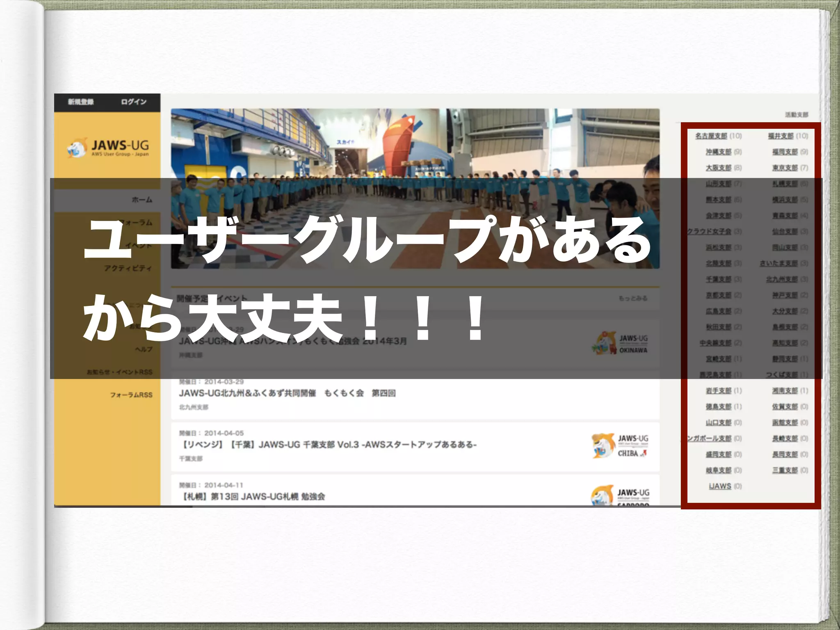This screenshot has width=840, height=630.
Task: Open 東京支部 branch link
Action: click(785, 168)
